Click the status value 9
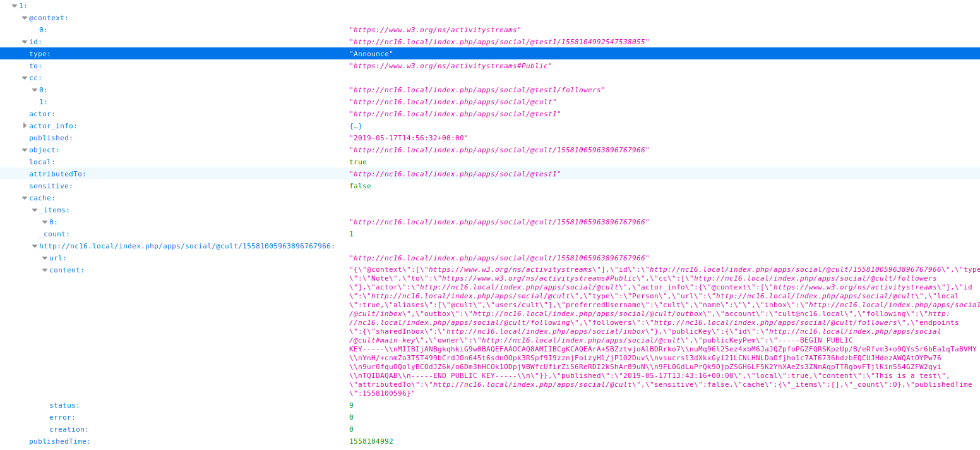 pyautogui.click(x=352, y=405)
